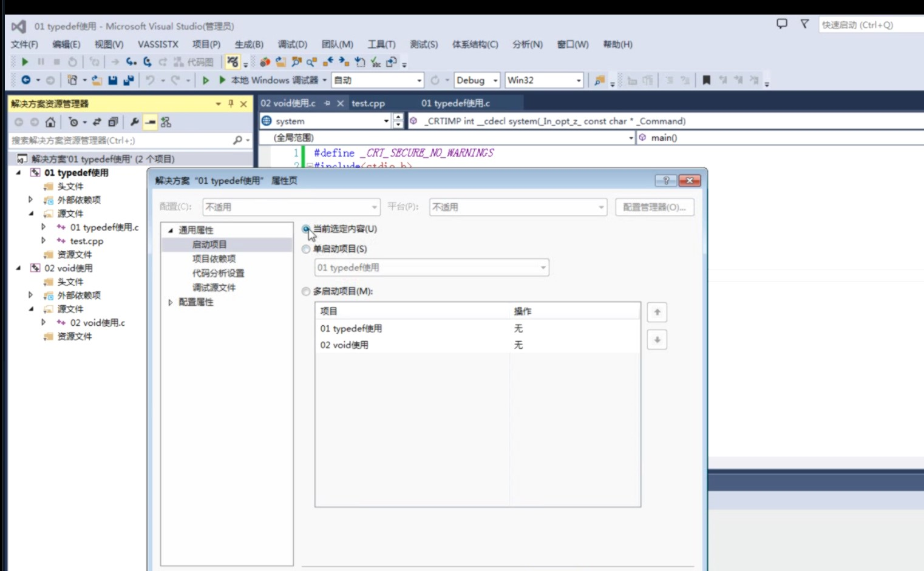Click the search magnifier in Solution Explorer
Image resolution: width=924 pixels, height=571 pixels.
click(x=237, y=140)
